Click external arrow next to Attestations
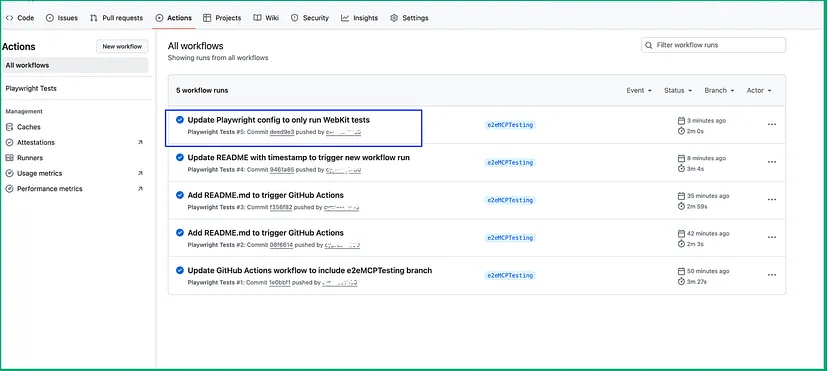Screen dimensions: 828x371 pyautogui.click(x=140, y=142)
